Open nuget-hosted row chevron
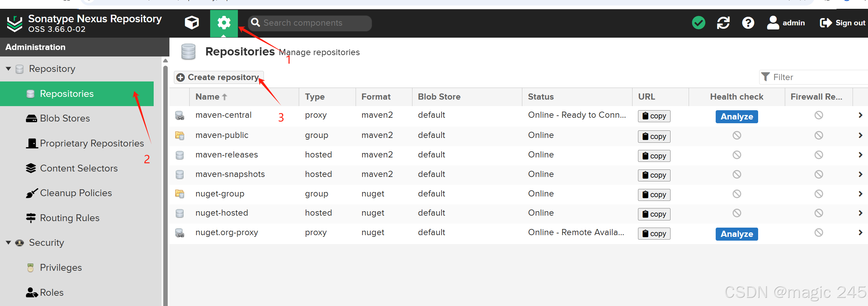Viewport: 868px width, 306px height. pyautogui.click(x=860, y=213)
